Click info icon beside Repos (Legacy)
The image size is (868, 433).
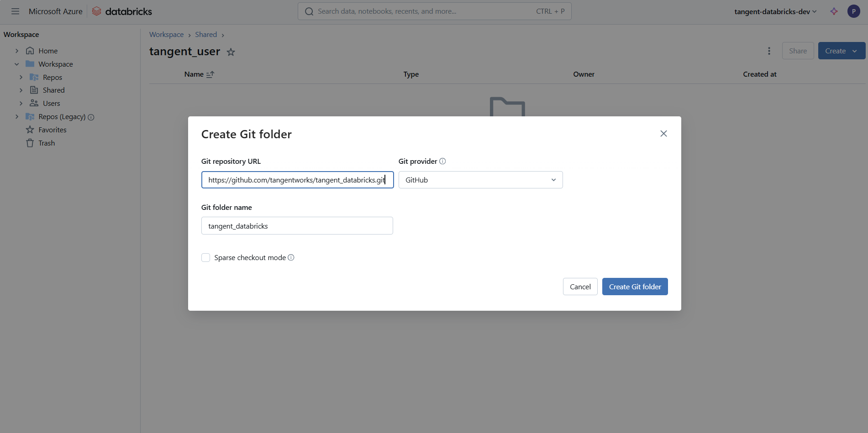pyautogui.click(x=91, y=117)
